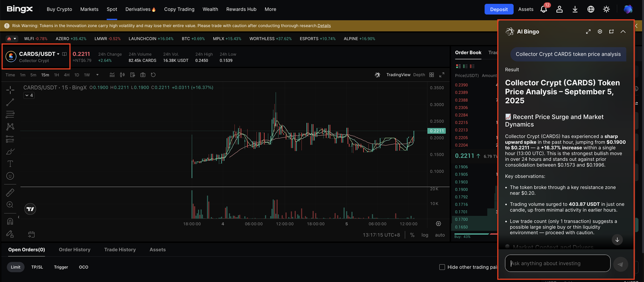Click the Deposit button
The width and height of the screenshot is (644, 282).
pyautogui.click(x=499, y=9)
